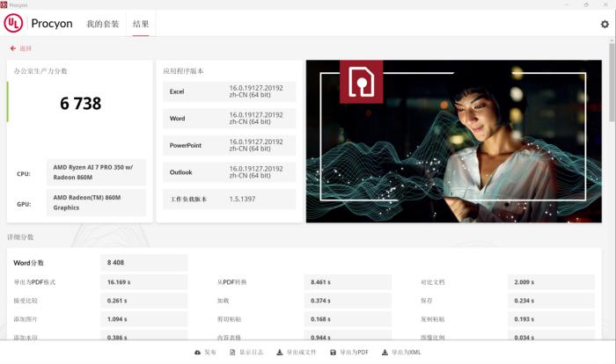Click the Procyon app icon in title bar

[x=4, y=4]
